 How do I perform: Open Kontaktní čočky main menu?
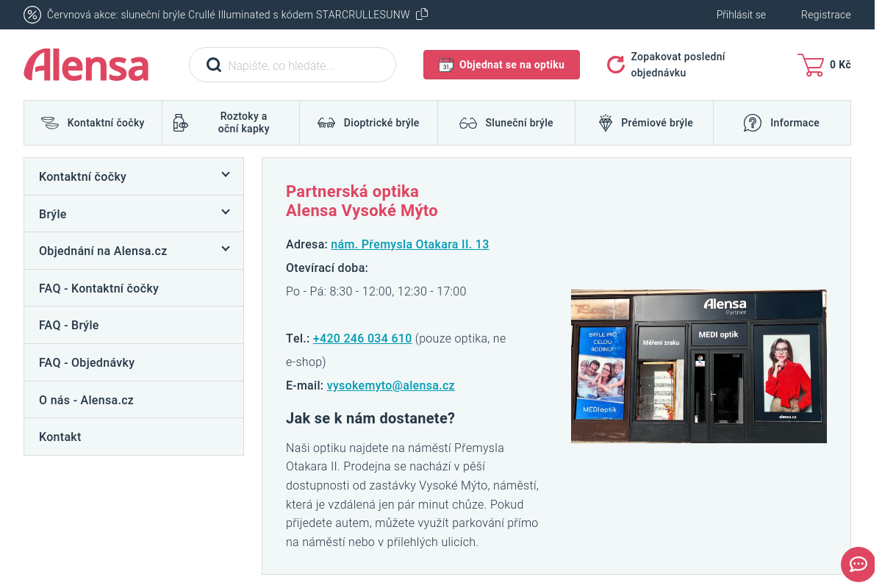(93, 123)
